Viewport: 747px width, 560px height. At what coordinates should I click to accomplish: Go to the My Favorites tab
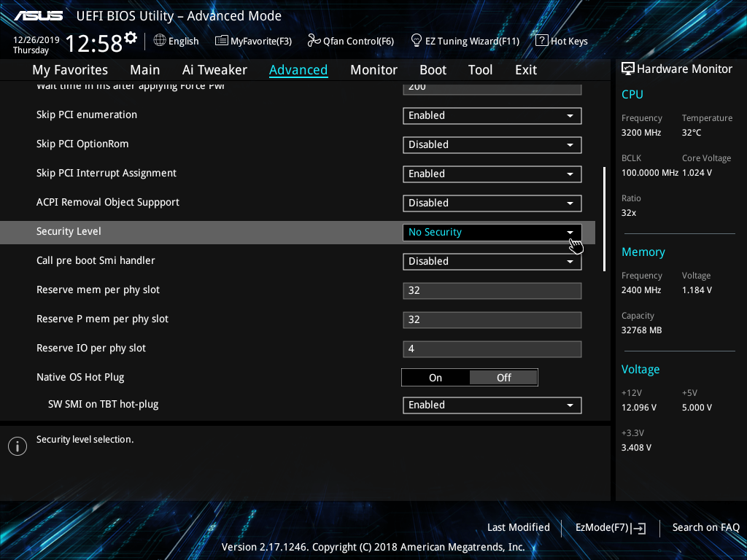coord(70,70)
